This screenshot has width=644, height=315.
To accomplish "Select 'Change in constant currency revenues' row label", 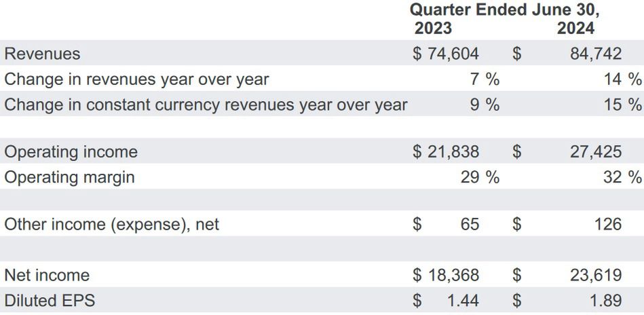I will click(206, 105).
